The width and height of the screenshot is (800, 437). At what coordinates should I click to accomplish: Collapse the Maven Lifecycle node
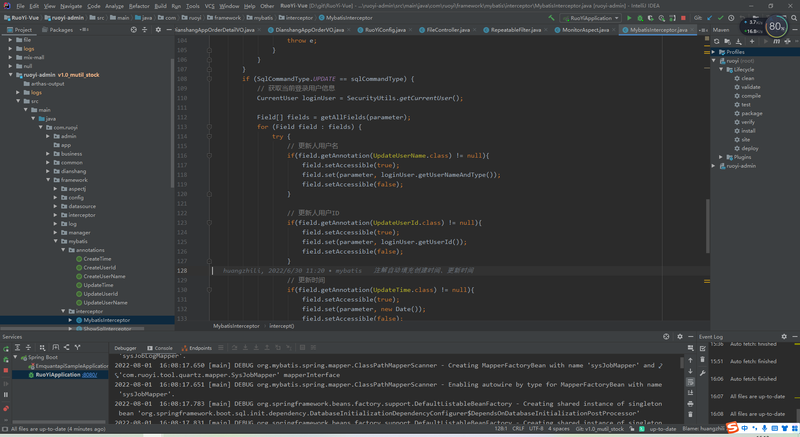pyautogui.click(x=721, y=69)
